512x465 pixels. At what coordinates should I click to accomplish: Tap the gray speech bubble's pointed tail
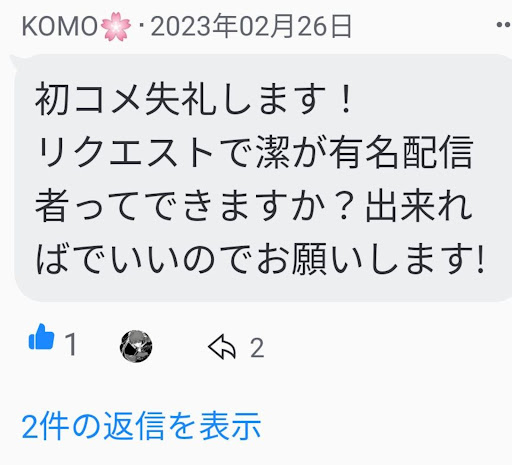point(17,61)
